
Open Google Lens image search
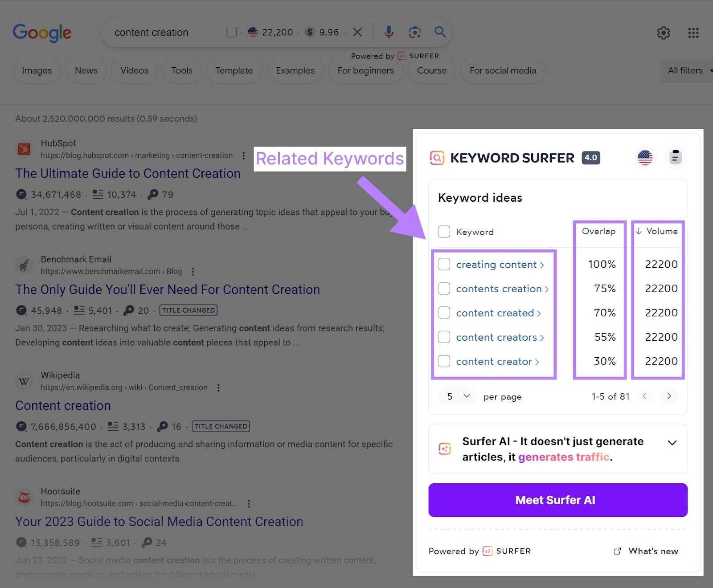[x=414, y=32]
